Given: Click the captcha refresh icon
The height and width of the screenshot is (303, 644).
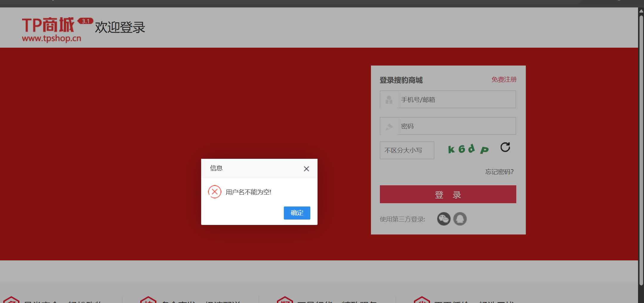Looking at the screenshot, I should 505,147.
